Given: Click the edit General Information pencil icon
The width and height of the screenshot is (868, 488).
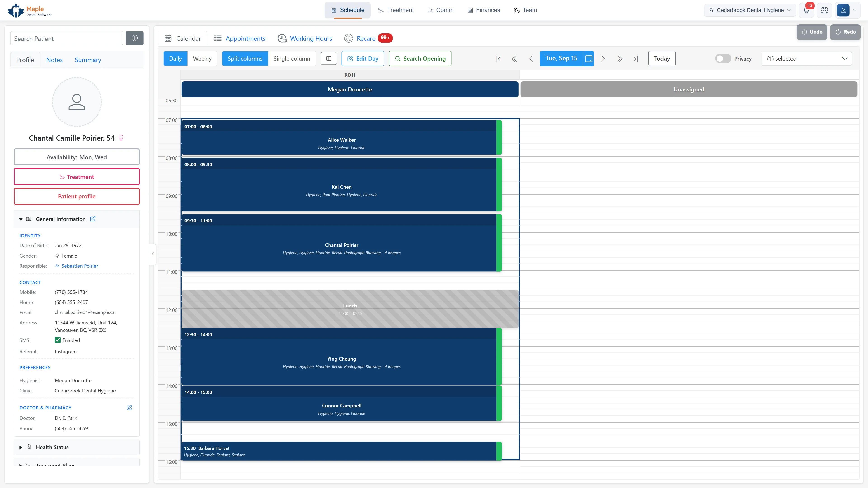Looking at the screenshot, I should 93,219.
